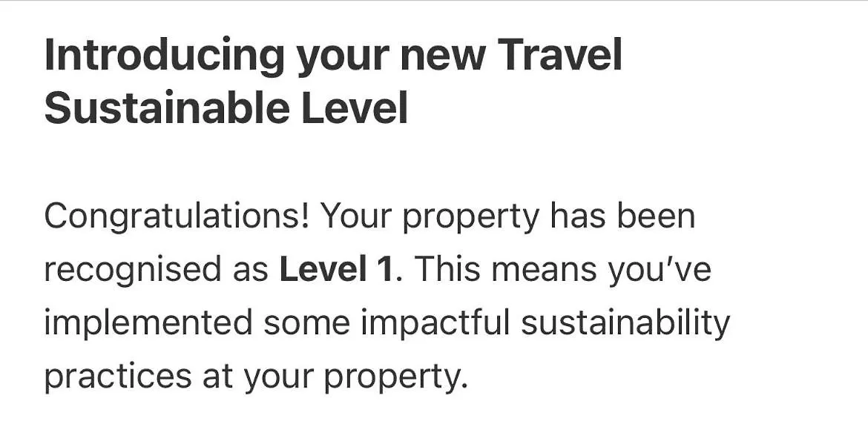
Task: Click the word "Congratulations!"
Action: (176, 218)
